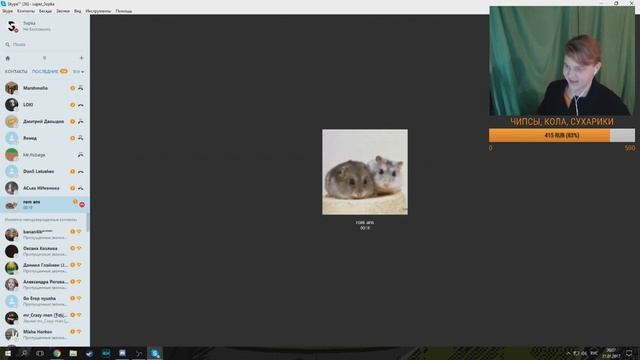Click the search magnifier in the Skype sidebar
Screen dimensions: 640x360
point(7,44)
